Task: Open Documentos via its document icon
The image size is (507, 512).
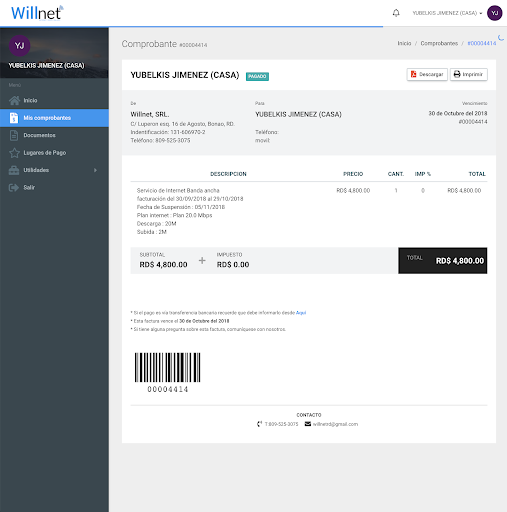Action: [14, 135]
